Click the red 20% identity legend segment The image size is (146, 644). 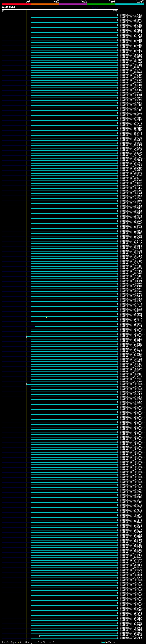click(16, 4)
